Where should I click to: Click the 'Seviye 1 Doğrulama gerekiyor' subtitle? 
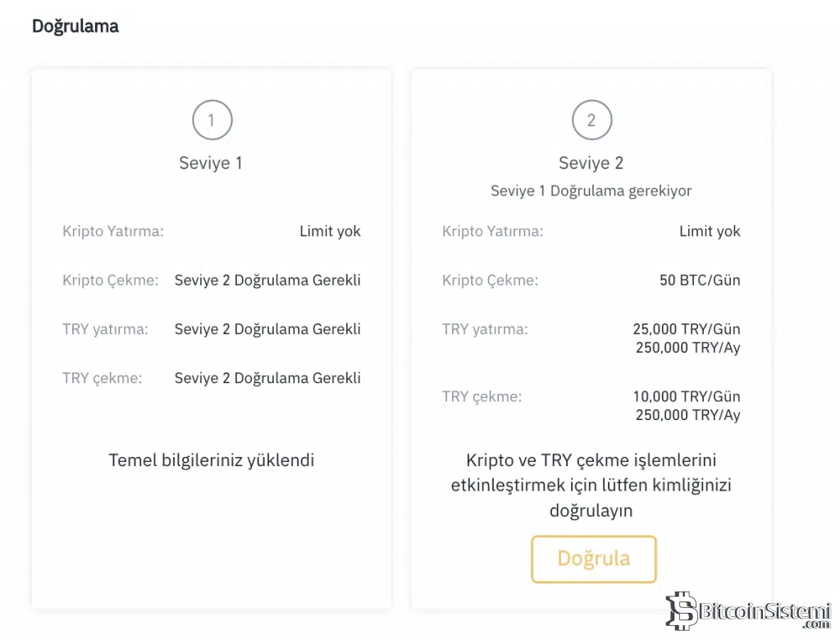tap(591, 190)
